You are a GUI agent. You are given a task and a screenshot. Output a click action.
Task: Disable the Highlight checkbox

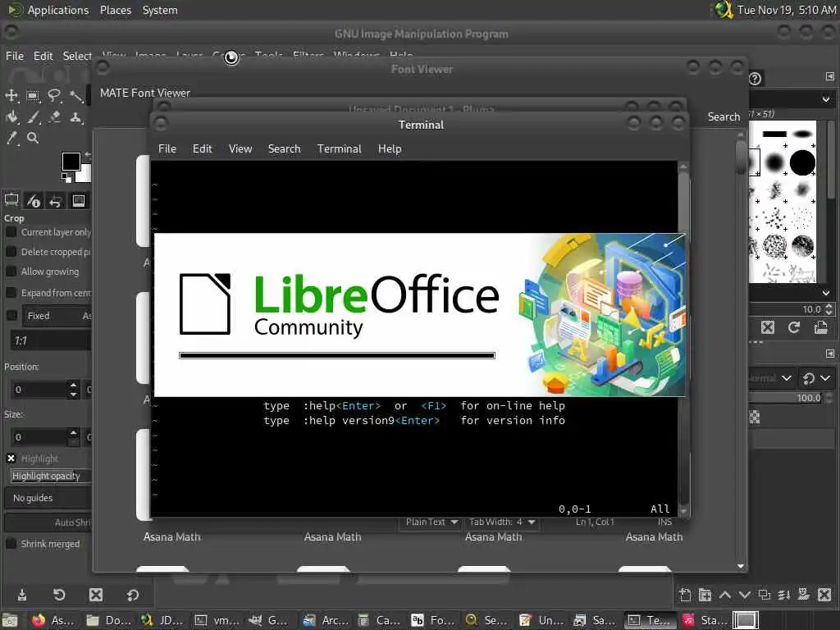[x=11, y=459]
